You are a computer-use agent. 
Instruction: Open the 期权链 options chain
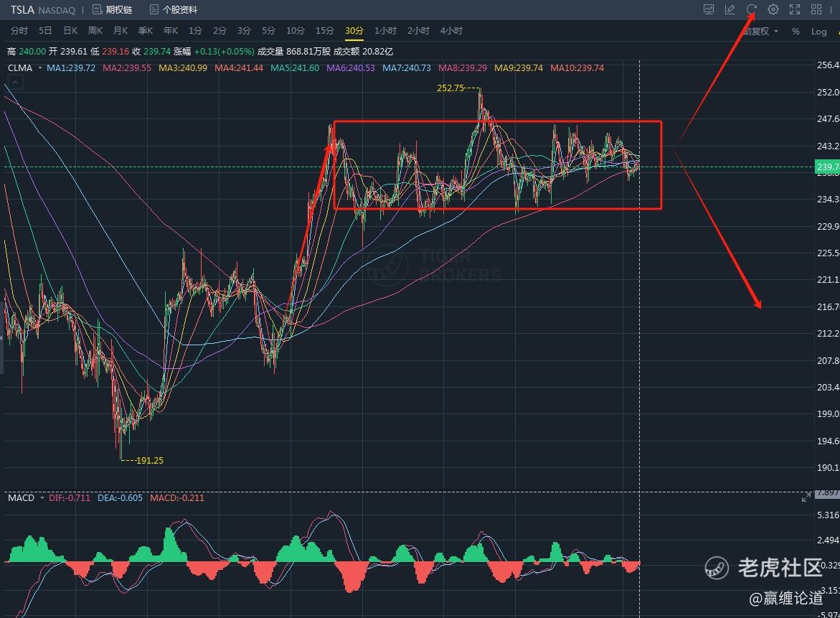113,9
